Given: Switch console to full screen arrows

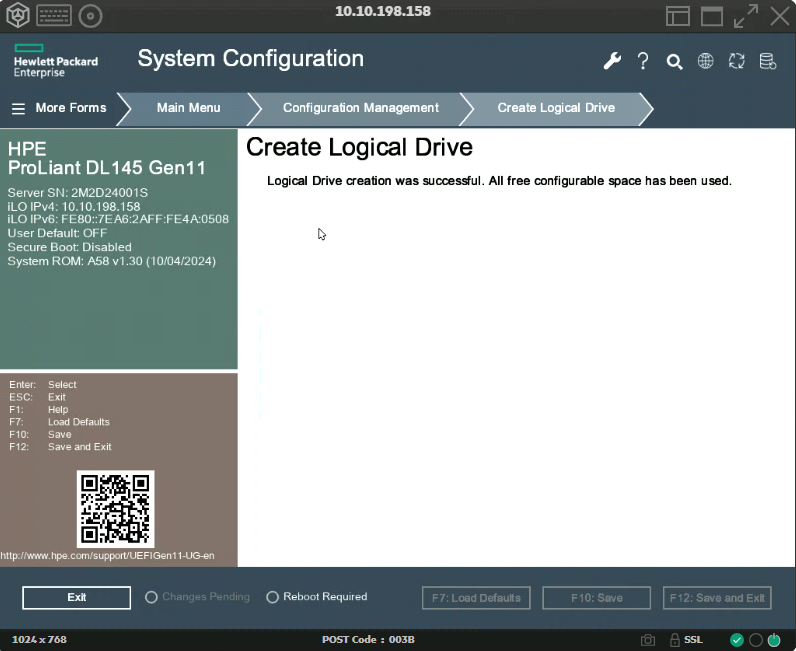Looking at the screenshot, I should click(x=746, y=16).
